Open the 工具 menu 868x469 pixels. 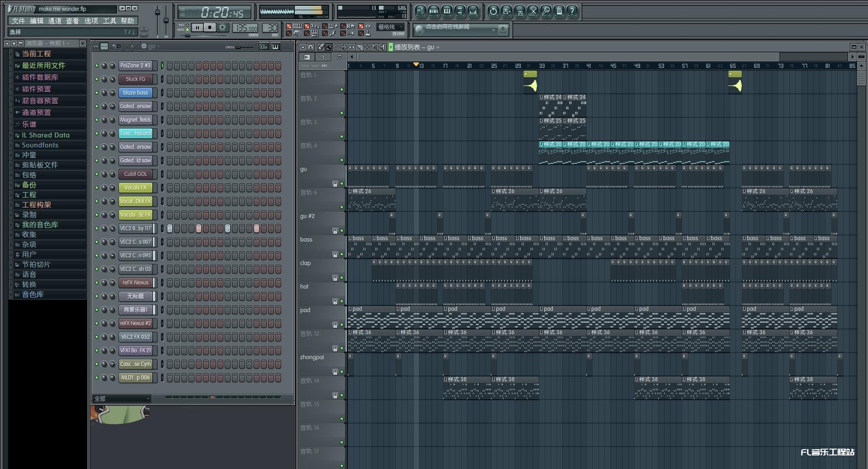[109, 21]
